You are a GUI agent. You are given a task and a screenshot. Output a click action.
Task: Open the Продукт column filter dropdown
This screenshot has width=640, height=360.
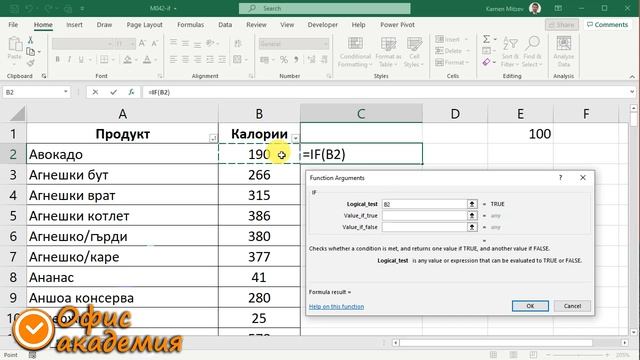(x=213, y=138)
